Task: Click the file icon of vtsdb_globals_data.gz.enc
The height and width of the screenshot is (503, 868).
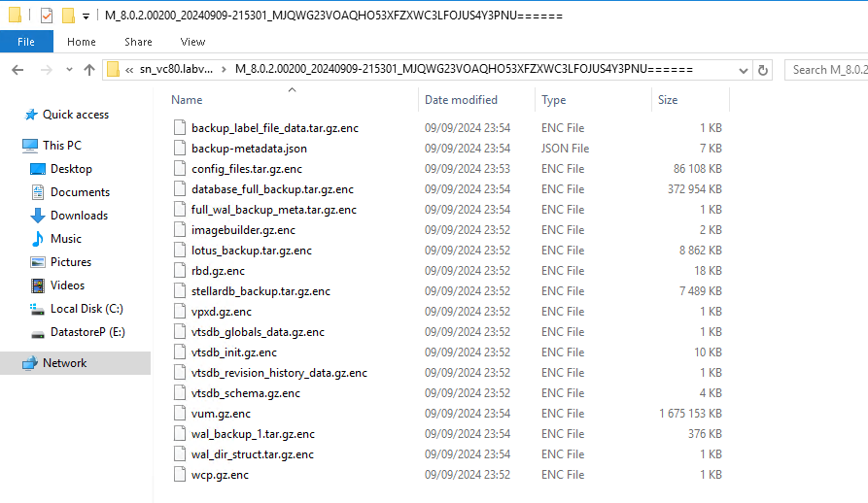Action: (x=180, y=332)
